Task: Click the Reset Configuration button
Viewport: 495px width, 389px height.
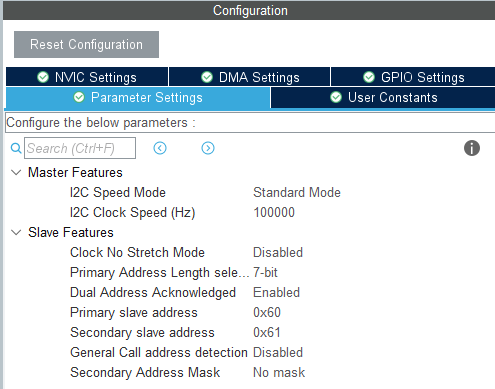Action: click(x=86, y=44)
